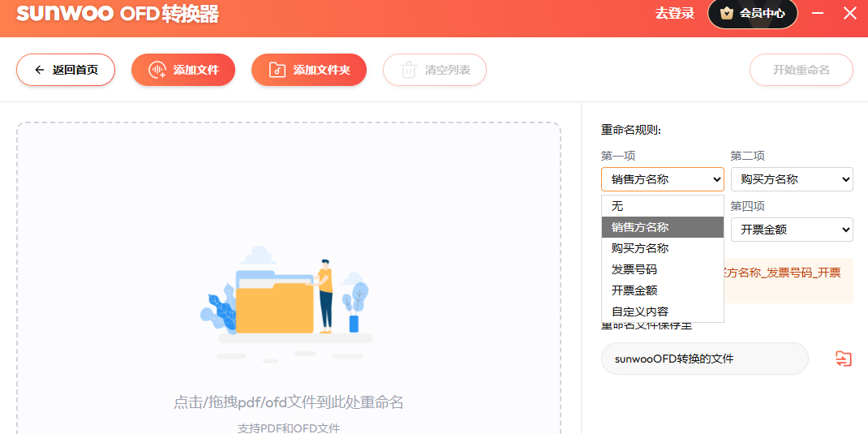Close the OFD converter window
The image size is (868, 434).
click(x=849, y=13)
